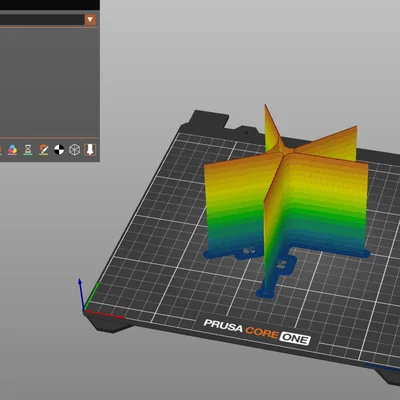The height and width of the screenshot is (400, 400).
Task: Toggle color changes visibility icon
Action: pyautogui.click(x=13, y=150)
